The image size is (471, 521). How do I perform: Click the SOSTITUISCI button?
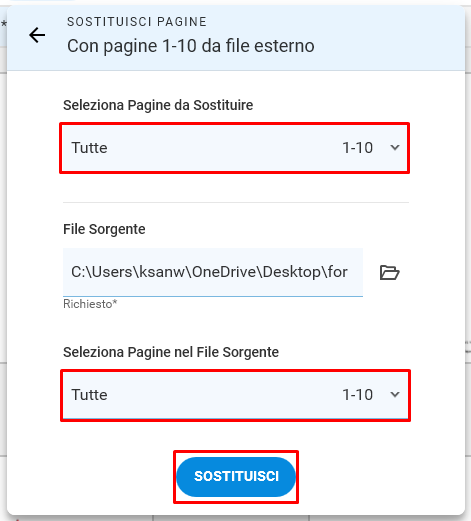236,477
